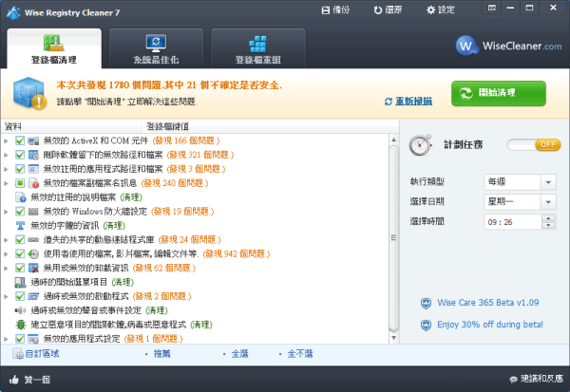The image size is (570, 392).
Task: Click the 刪除軟體留下的無效路徑 category icon
Action: [x=33, y=155]
